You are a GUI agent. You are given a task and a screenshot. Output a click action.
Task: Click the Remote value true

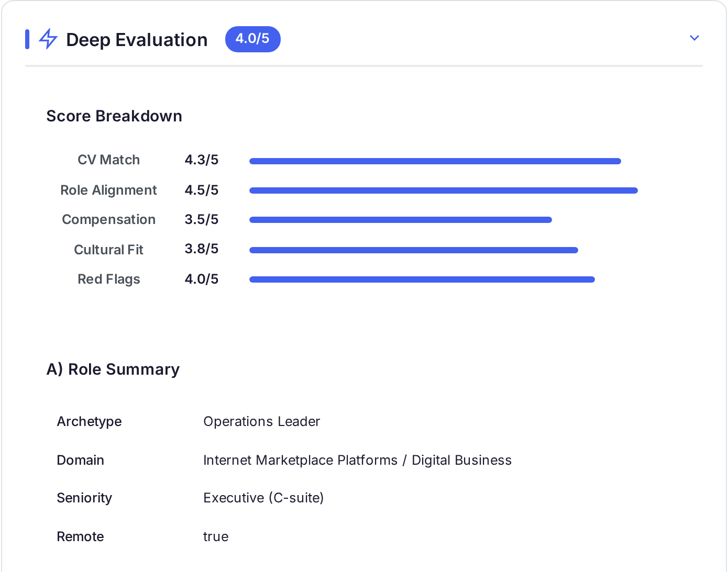tap(216, 537)
